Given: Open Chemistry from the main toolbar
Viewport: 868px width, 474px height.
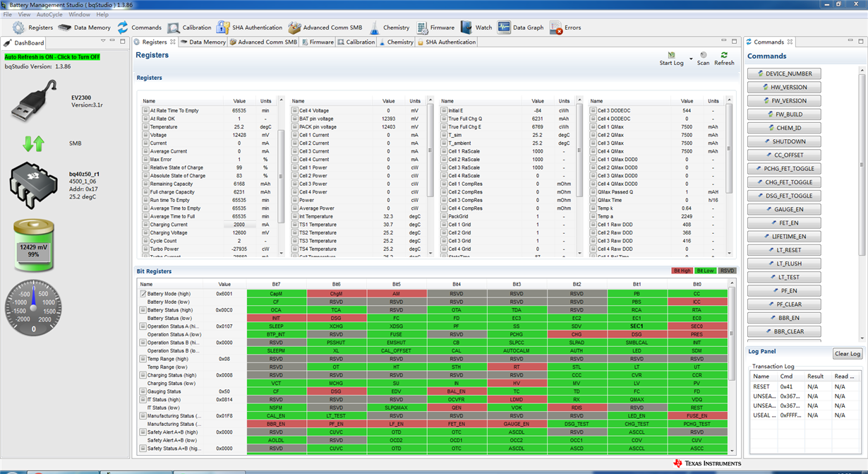Looking at the screenshot, I should pos(389,28).
